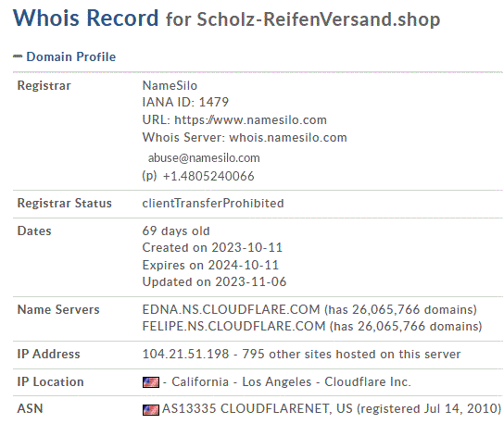Image resolution: width=504 pixels, height=424 pixels.
Task: Click the IP address 104.21.51.198
Action: coord(186,354)
